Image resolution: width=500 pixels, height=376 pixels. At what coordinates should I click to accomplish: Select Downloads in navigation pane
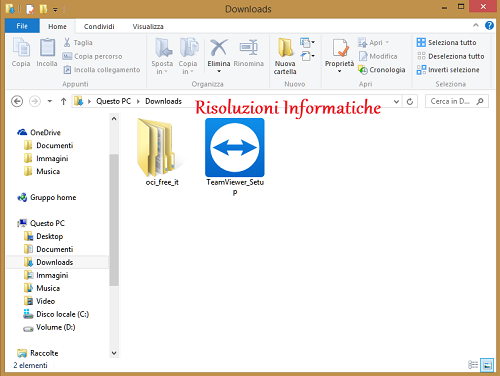coord(58,262)
